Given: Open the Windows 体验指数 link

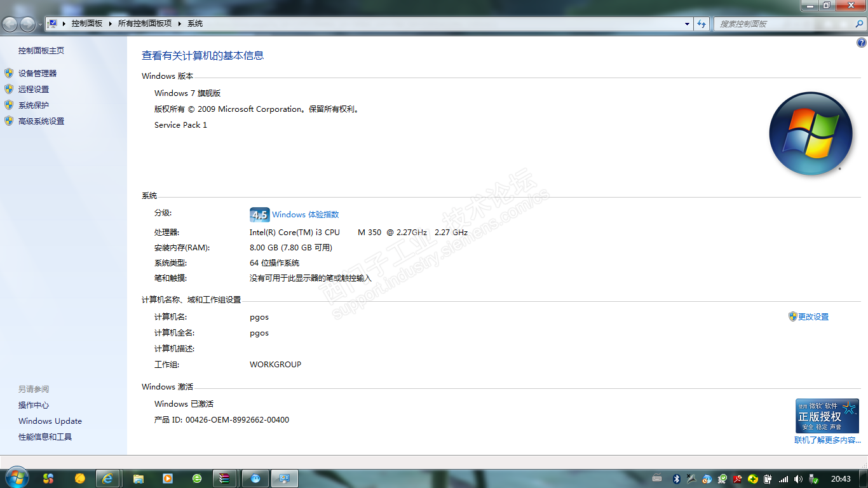Looking at the screenshot, I should click(x=306, y=215).
